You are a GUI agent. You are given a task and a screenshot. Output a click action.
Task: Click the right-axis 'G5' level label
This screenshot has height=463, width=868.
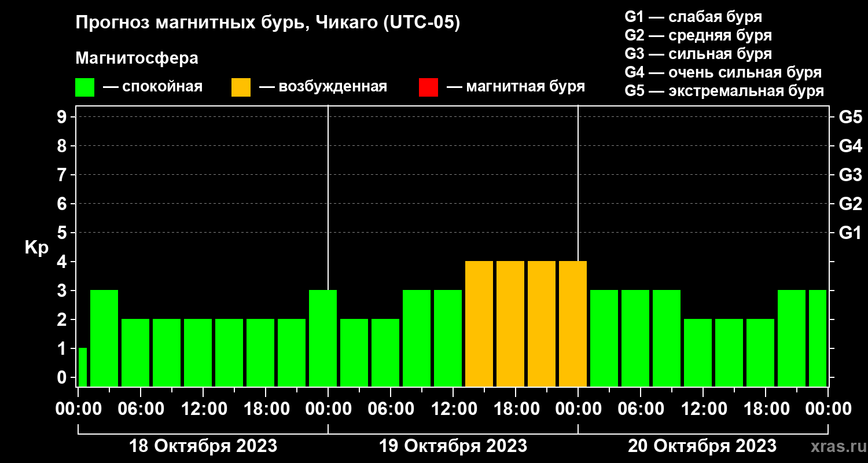(x=850, y=117)
